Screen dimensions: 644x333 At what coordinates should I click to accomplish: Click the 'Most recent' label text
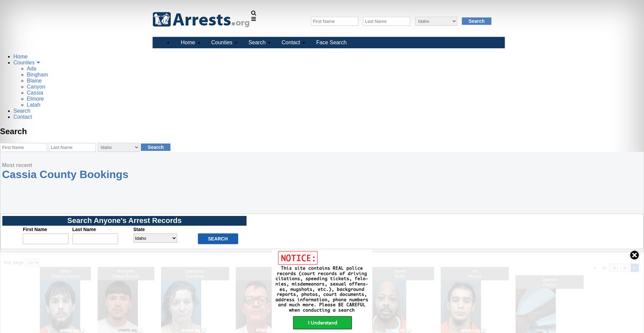(x=17, y=165)
